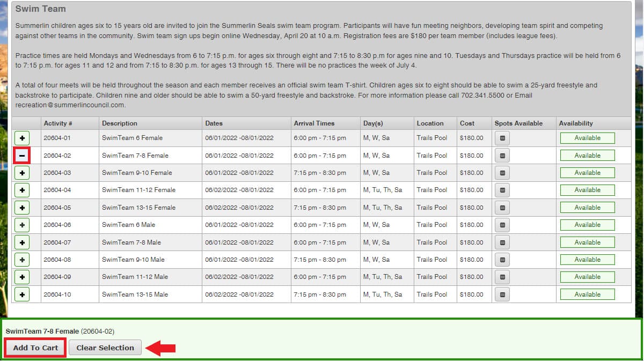Show spots available for SwimTeam 7-8 Female

pos(502,156)
